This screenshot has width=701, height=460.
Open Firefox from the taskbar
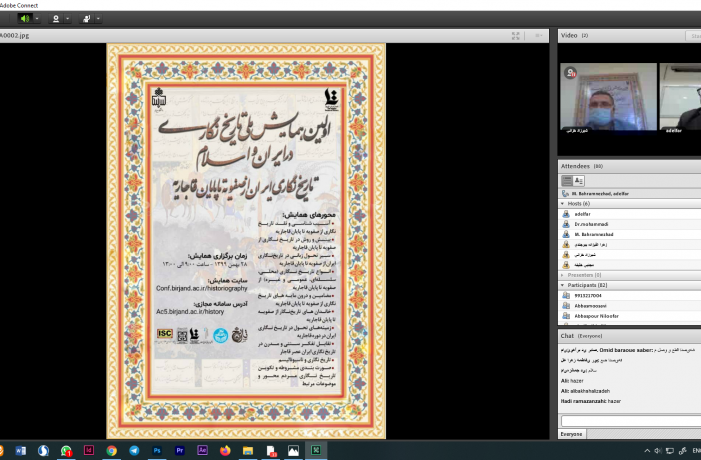click(x=225, y=451)
